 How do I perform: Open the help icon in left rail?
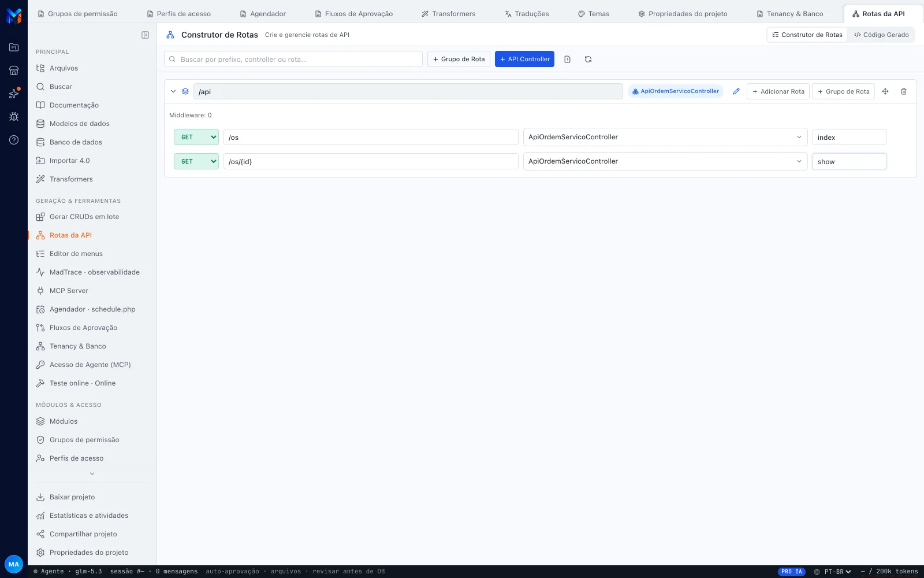click(x=14, y=140)
